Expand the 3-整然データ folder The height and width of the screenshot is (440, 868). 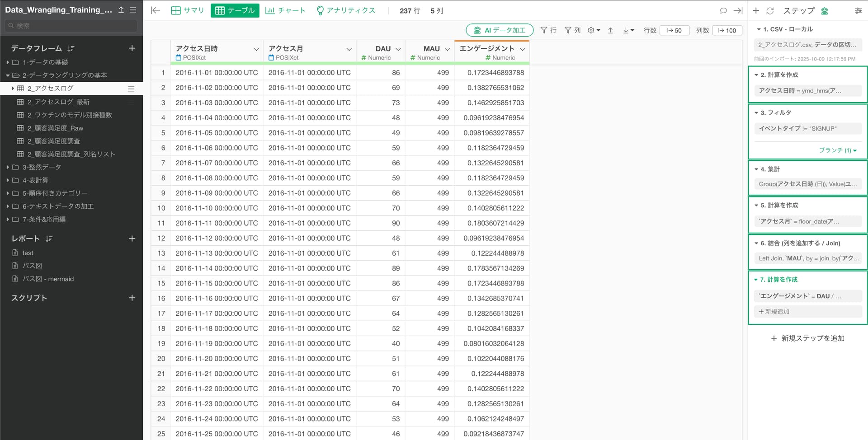[8, 167]
